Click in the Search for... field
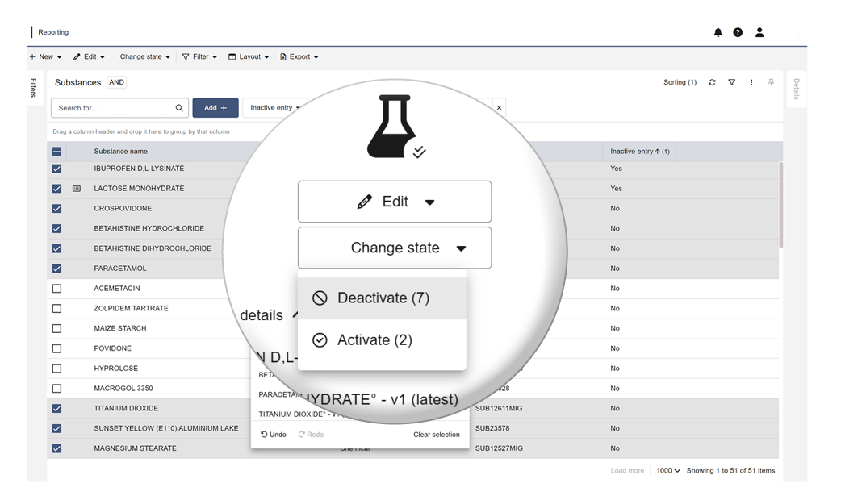The height and width of the screenshot is (504, 841). [113, 108]
